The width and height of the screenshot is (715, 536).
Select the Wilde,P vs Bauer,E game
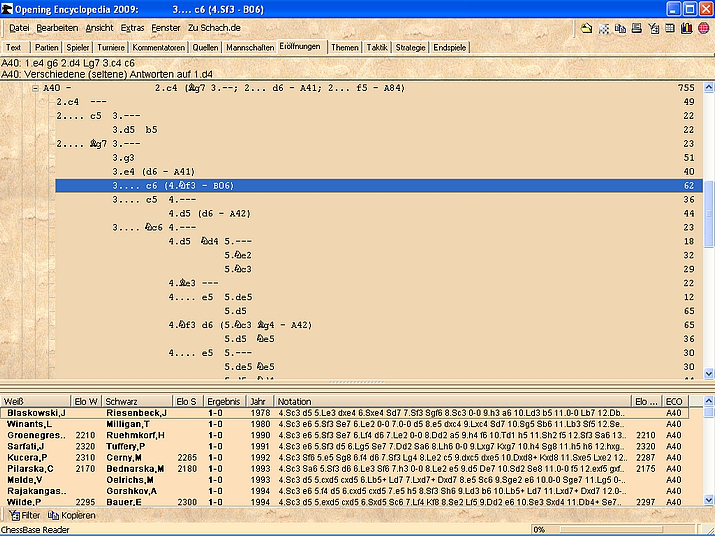pyautogui.click(x=344, y=502)
